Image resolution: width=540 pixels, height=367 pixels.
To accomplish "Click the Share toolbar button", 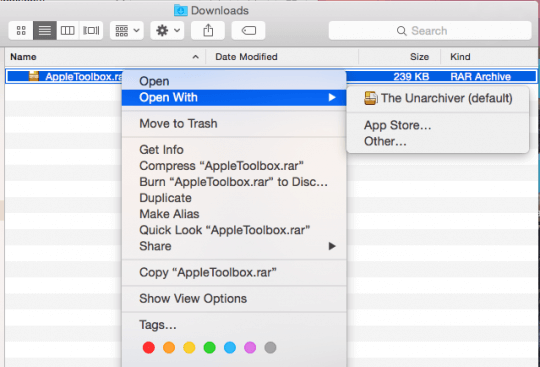I will pos(208,31).
